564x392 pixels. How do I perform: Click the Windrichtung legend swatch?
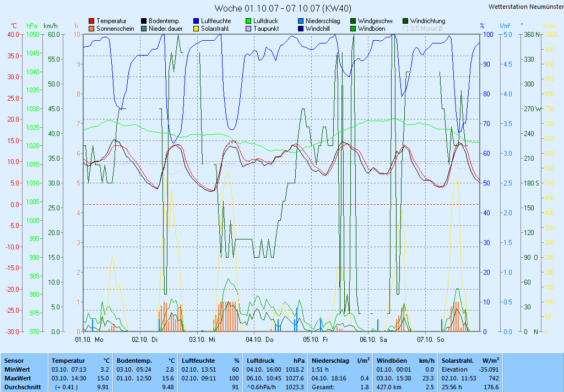(405, 21)
